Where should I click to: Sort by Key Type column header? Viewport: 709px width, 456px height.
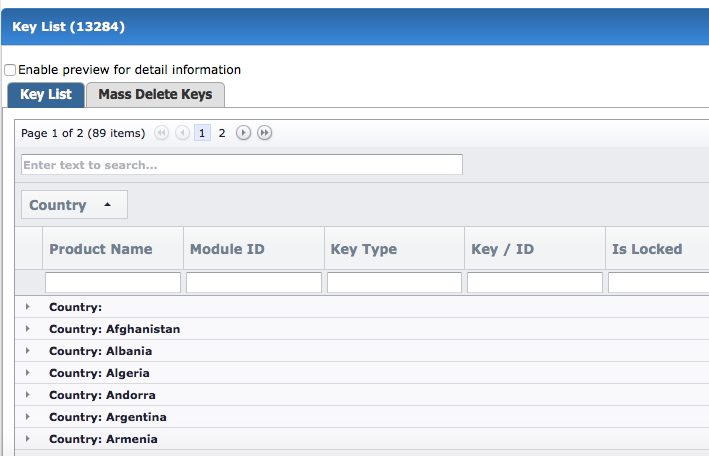point(395,248)
